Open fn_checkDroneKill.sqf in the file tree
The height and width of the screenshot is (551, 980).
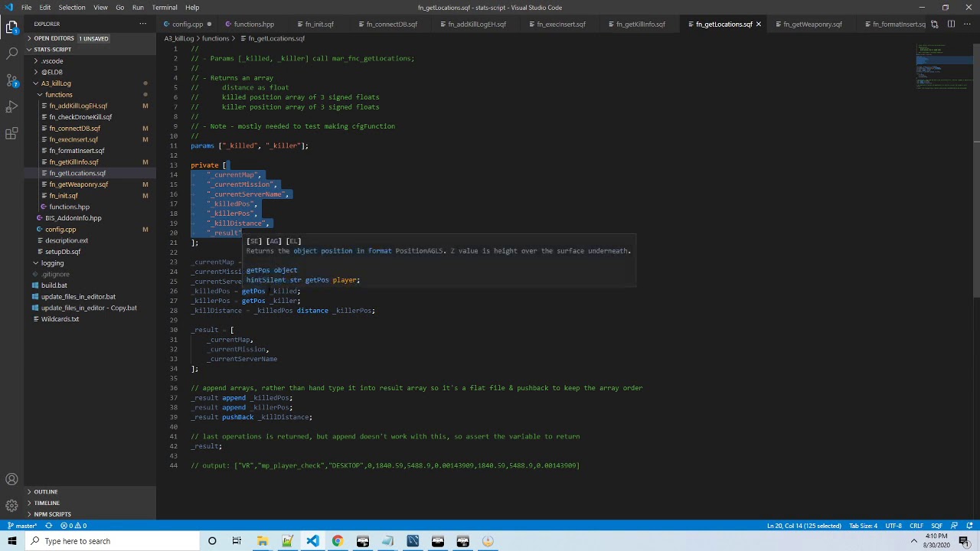(x=90, y=117)
